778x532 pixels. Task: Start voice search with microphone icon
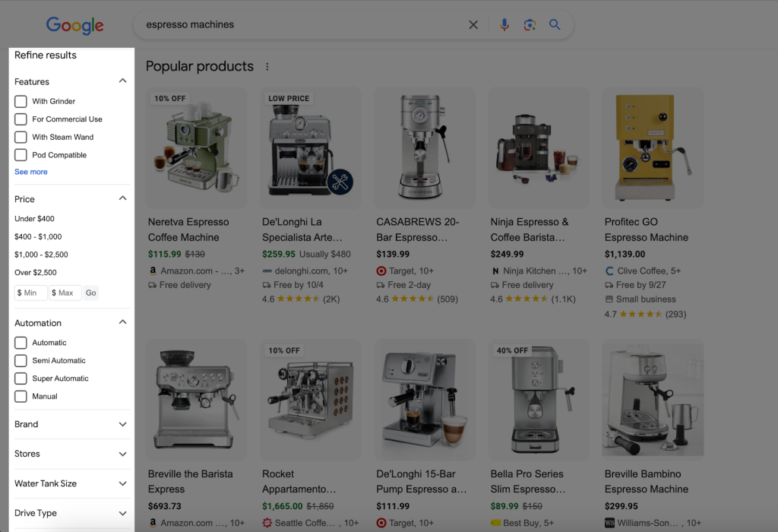pyautogui.click(x=504, y=25)
